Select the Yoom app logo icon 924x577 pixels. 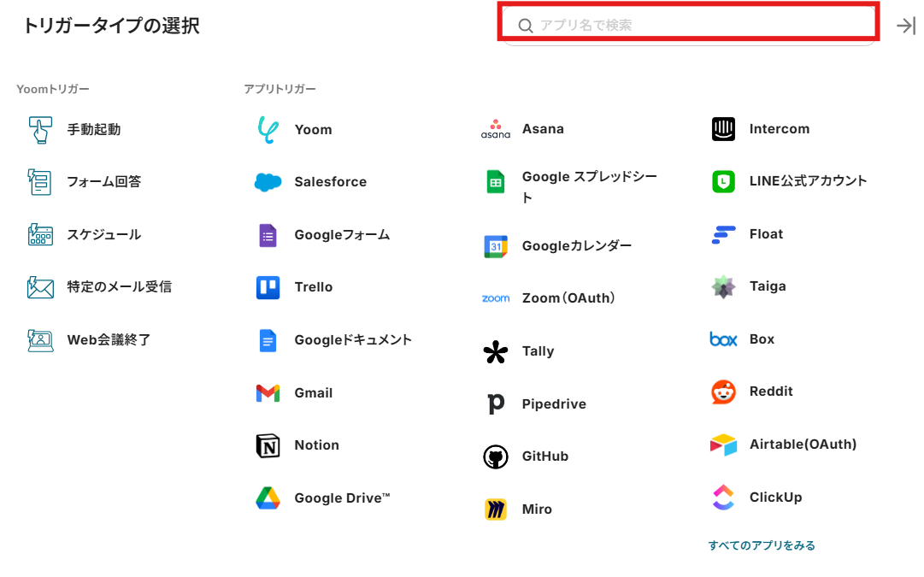click(x=268, y=130)
